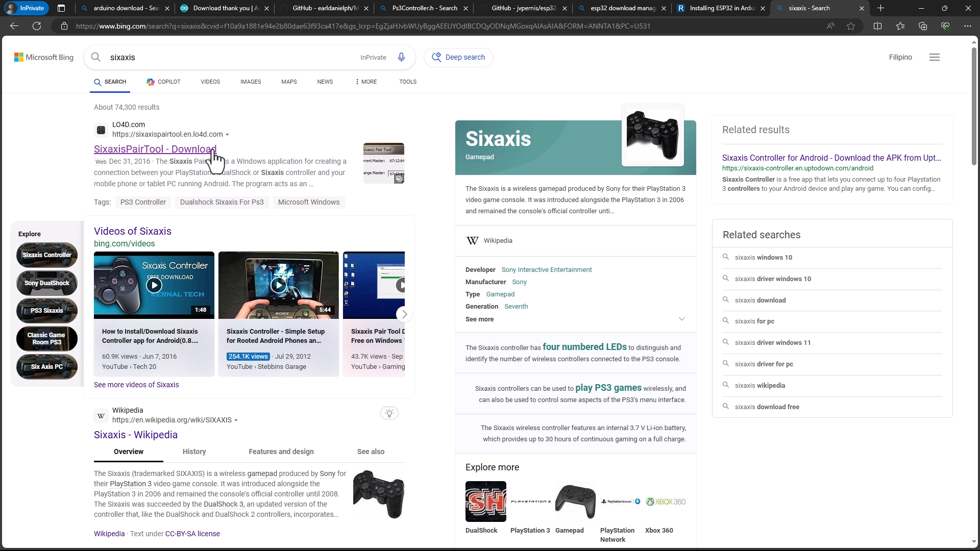
Task: Click the lightbulb feedback icon near Wikipedia result
Action: tap(389, 413)
